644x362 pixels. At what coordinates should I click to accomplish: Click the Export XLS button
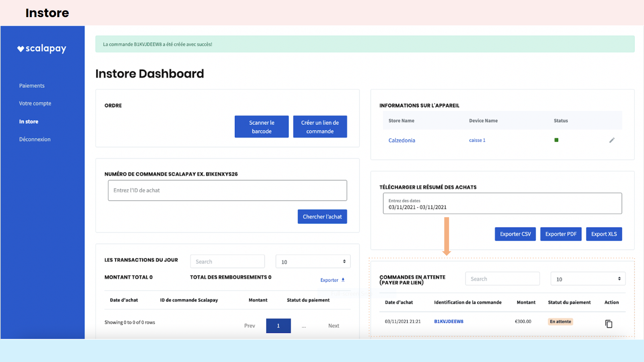[604, 234]
